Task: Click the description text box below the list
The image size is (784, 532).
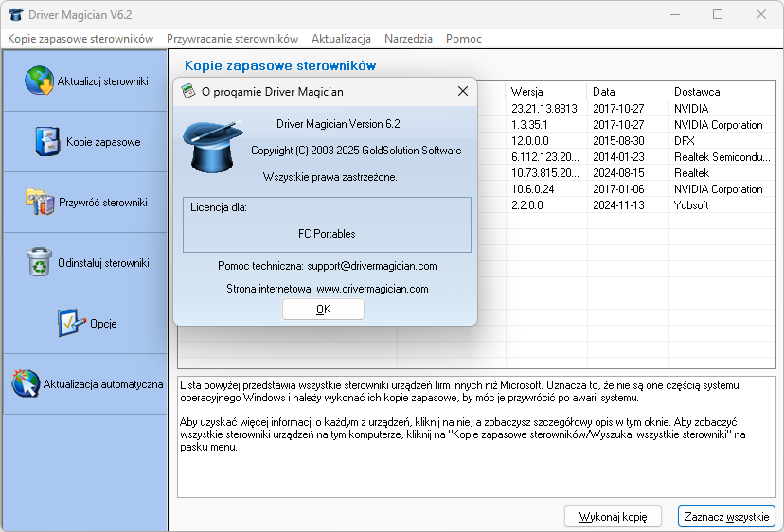Action: coord(476,437)
